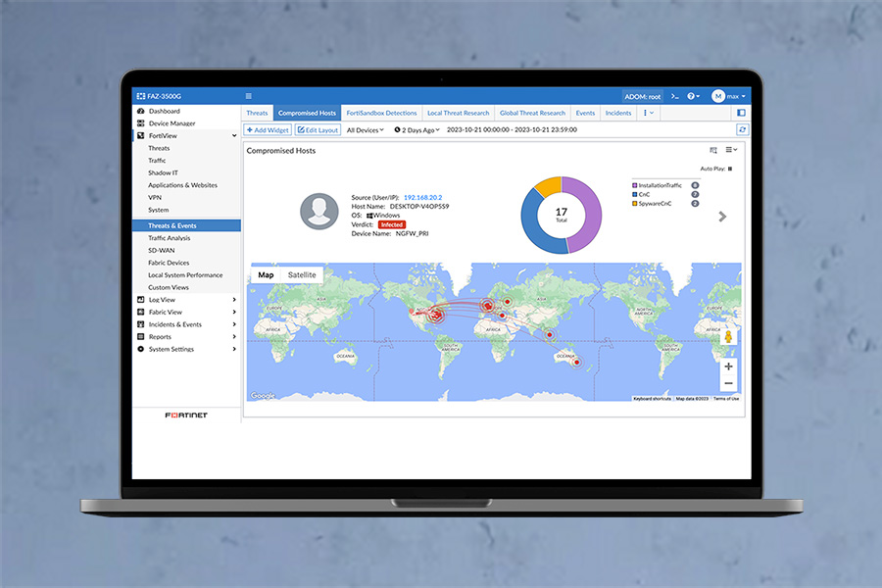Screen dimensions: 882x588
Task: Click the System Settings gear icon
Action: pyautogui.click(x=140, y=349)
